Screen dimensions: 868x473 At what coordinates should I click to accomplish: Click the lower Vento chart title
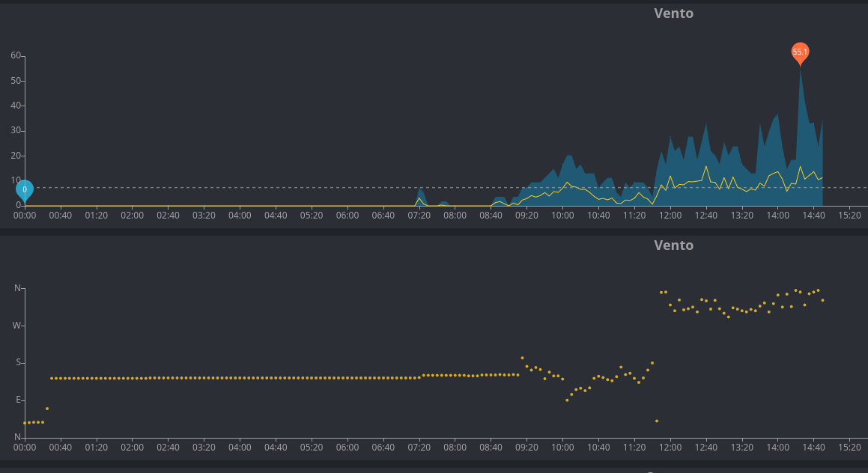coord(674,245)
